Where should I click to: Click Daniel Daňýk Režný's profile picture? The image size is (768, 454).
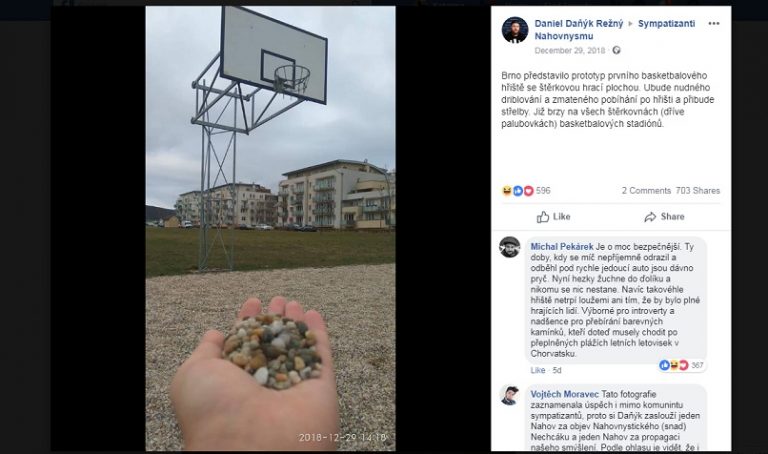click(x=515, y=30)
